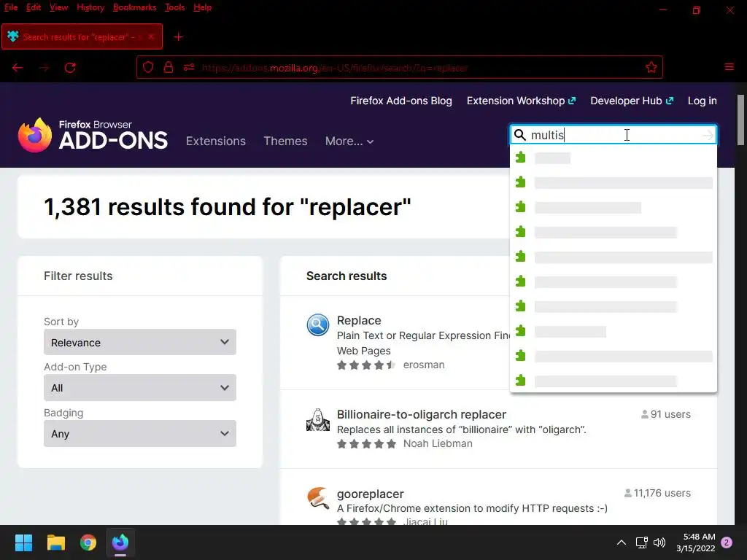Image resolution: width=747 pixels, height=560 pixels.
Task: Click the Replace add-on magnifier icon
Action: coord(318,324)
